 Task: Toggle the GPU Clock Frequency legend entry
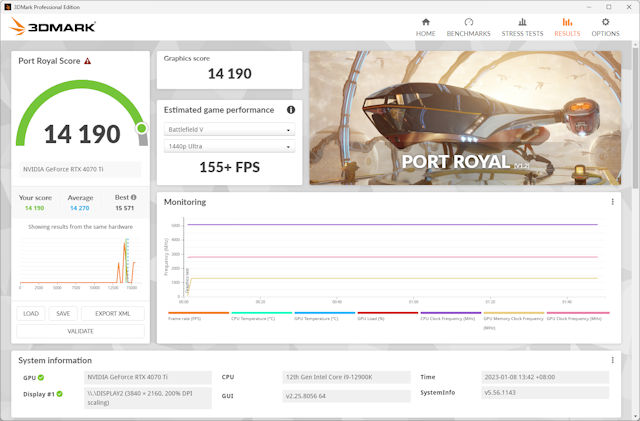pyautogui.click(x=578, y=316)
